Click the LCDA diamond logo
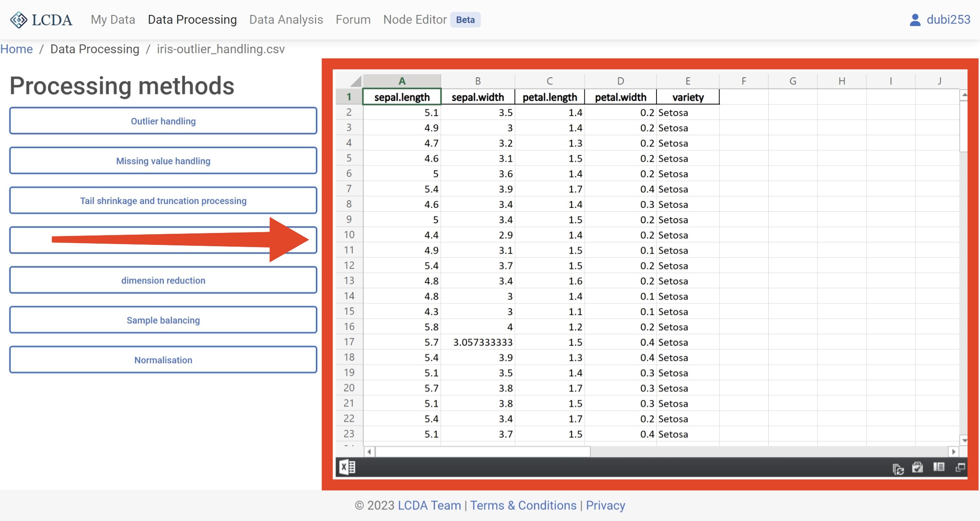This screenshot has width=980, height=521. tap(18, 20)
